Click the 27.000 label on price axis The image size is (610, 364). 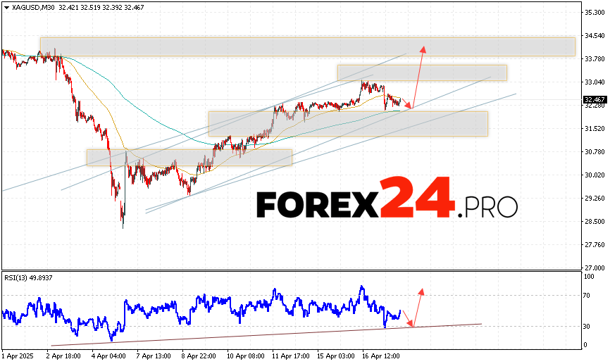(x=596, y=268)
